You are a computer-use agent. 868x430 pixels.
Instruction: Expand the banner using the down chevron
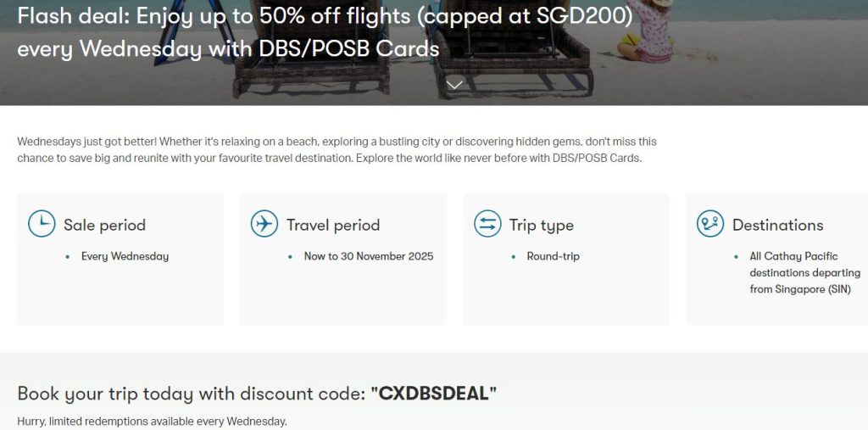pos(454,84)
